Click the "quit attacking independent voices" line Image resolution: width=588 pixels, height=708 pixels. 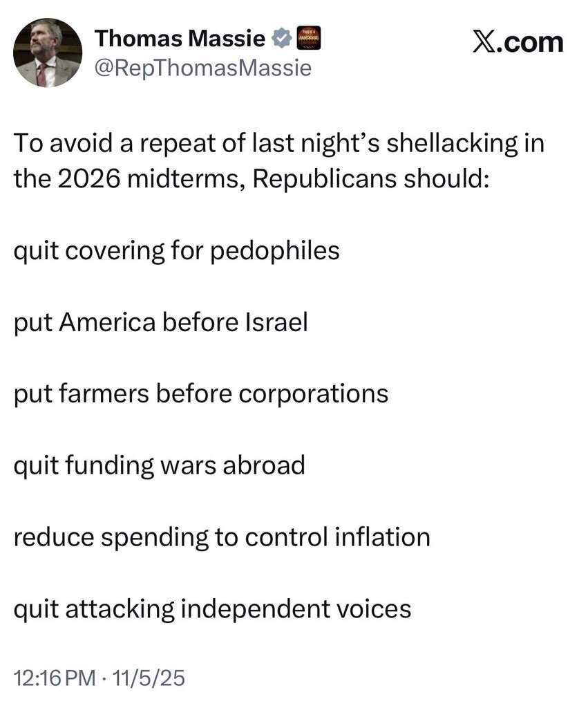point(212,609)
